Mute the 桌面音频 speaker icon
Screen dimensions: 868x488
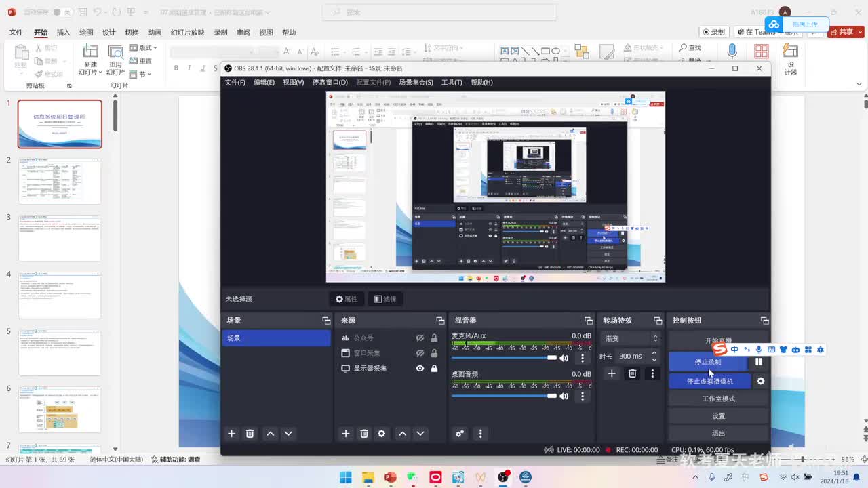[x=564, y=396]
